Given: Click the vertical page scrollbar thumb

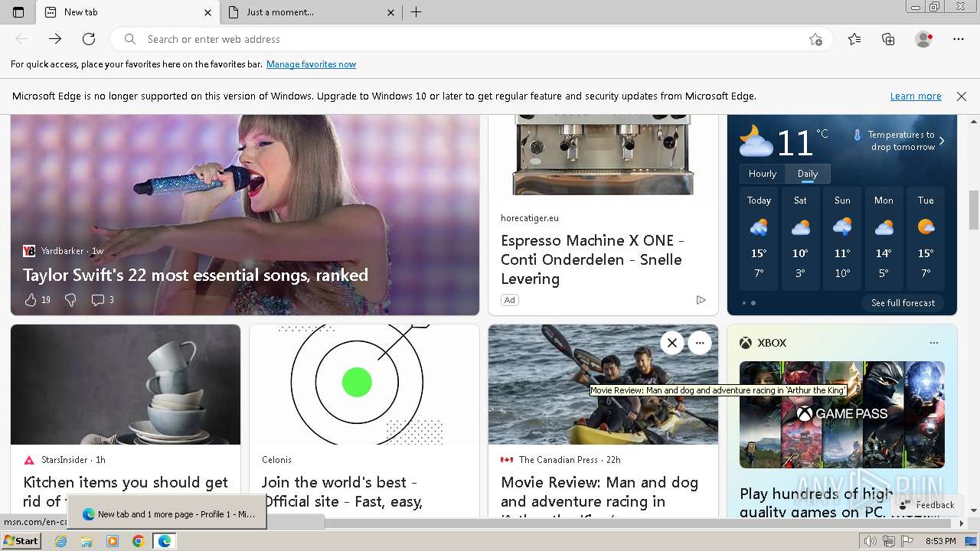Looking at the screenshot, I should [x=974, y=210].
